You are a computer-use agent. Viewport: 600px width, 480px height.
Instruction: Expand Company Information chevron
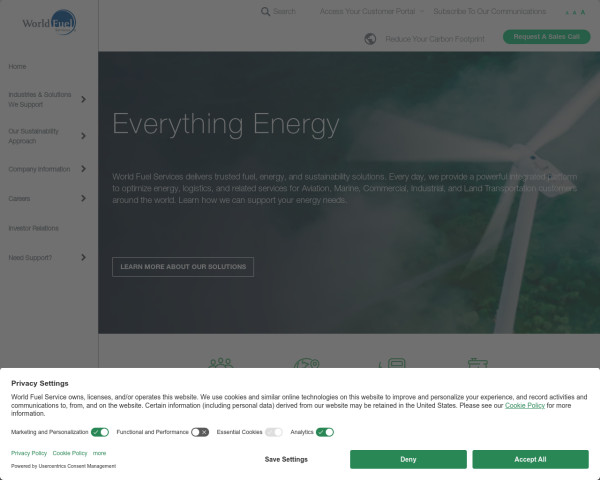pos(83,169)
